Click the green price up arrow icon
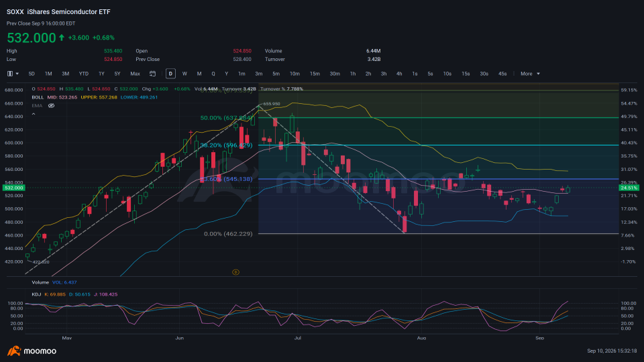This screenshot has height=362, width=644. tap(62, 38)
